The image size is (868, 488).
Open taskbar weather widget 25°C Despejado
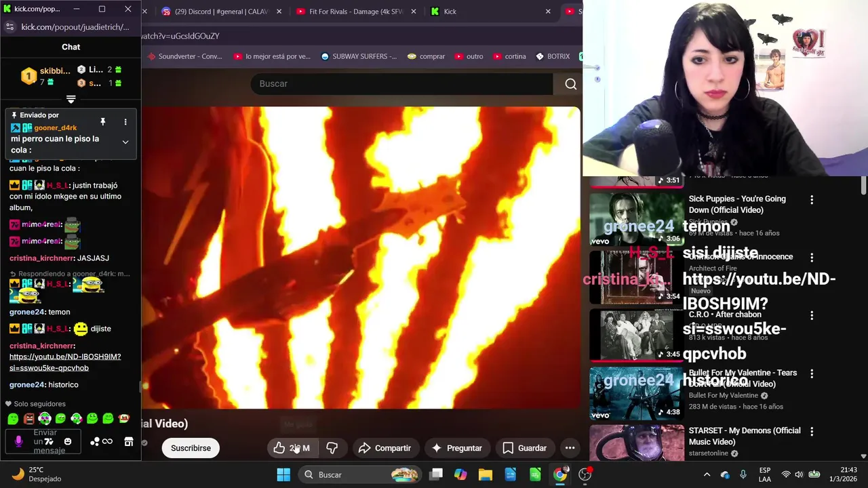(37, 474)
